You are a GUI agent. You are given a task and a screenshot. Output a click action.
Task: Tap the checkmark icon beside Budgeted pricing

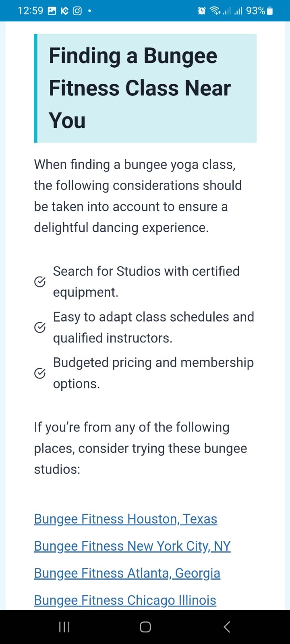tap(39, 374)
